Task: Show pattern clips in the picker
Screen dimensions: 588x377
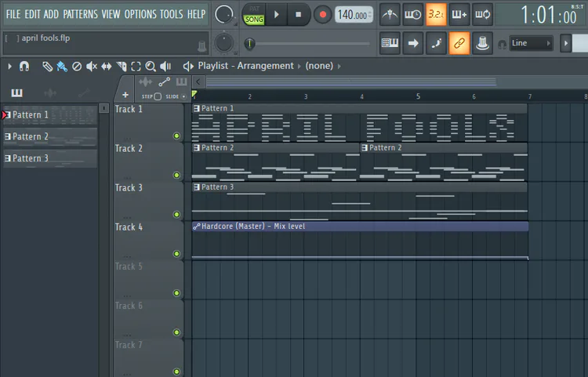Action: [x=17, y=92]
